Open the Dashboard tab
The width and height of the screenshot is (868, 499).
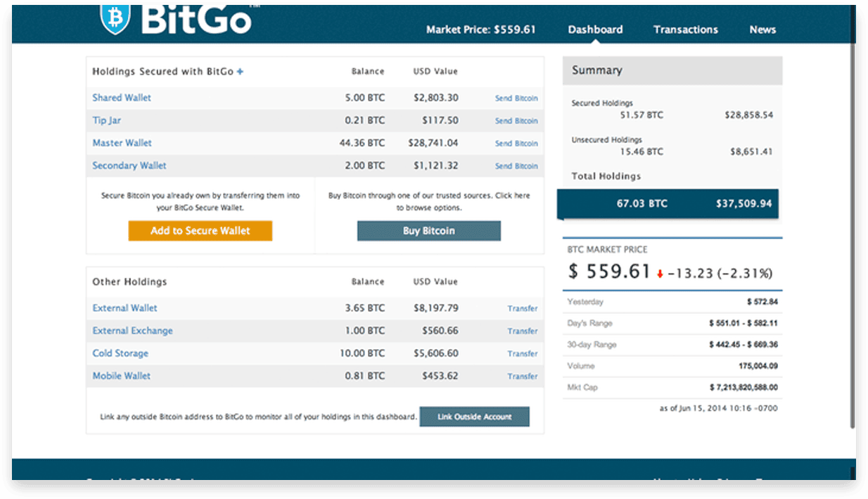coord(595,30)
